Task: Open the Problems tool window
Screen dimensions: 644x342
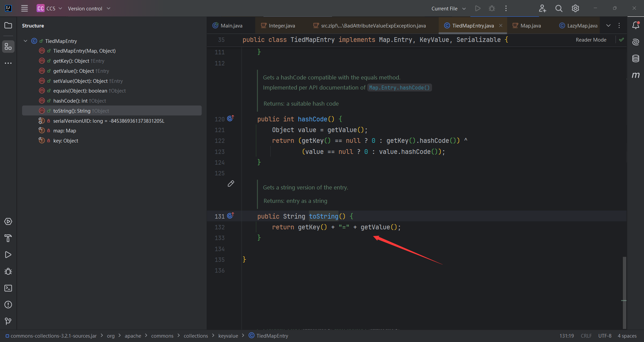Action: tap(8, 305)
